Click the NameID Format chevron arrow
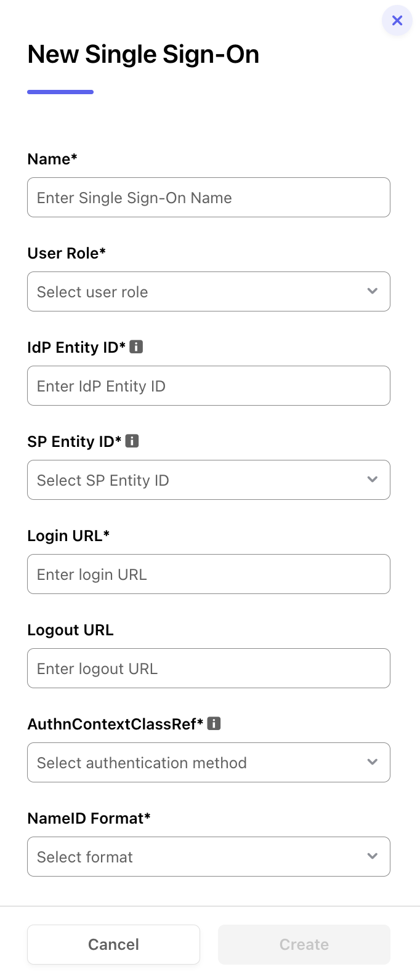 (372, 856)
